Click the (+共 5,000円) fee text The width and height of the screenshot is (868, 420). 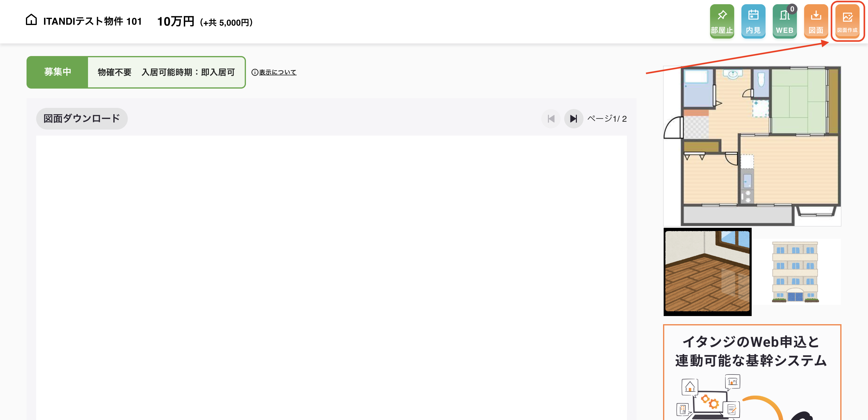coord(226,23)
